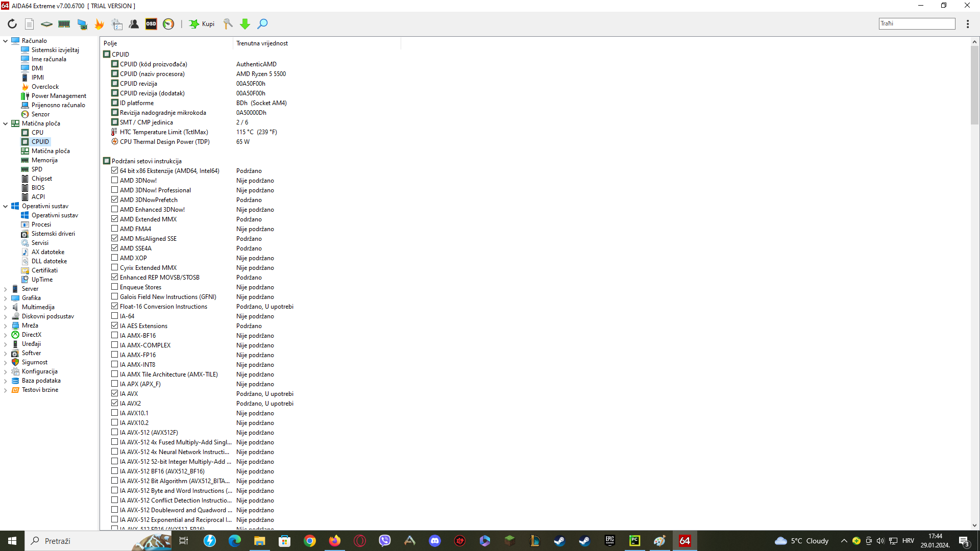980x551 pixels.
Task: Click the magnifier search toolbar icon
Action: click(262, 24)
